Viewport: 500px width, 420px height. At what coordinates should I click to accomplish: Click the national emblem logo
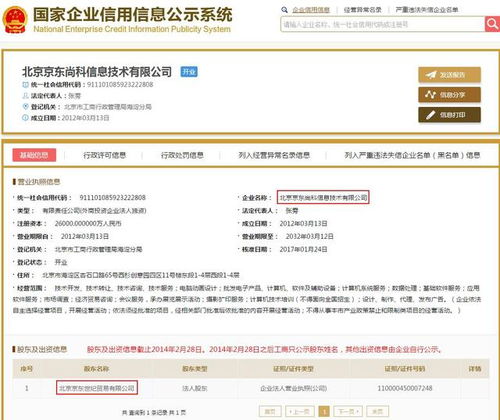[15, 20]
